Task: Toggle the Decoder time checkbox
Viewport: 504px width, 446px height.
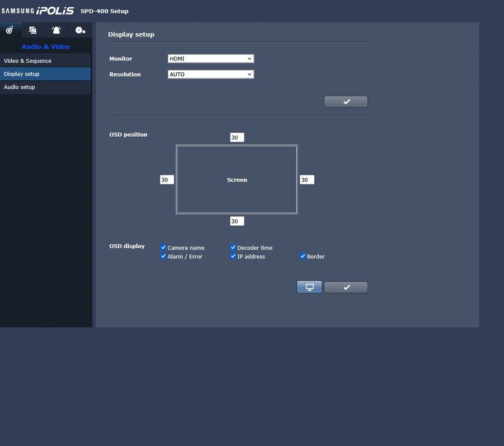Action: 234,247
